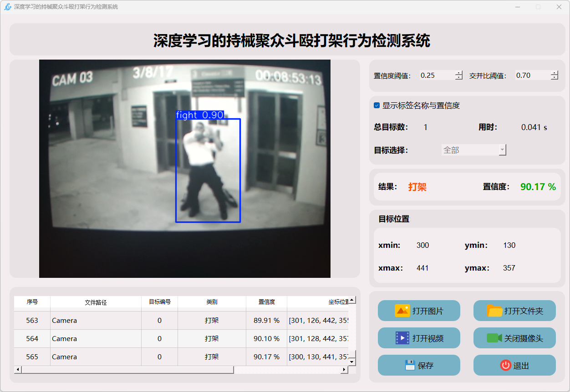Decrease the 交并比阈值 value with down arrow
The width and height of the screenshot is (570, 392).
point(554,78)
